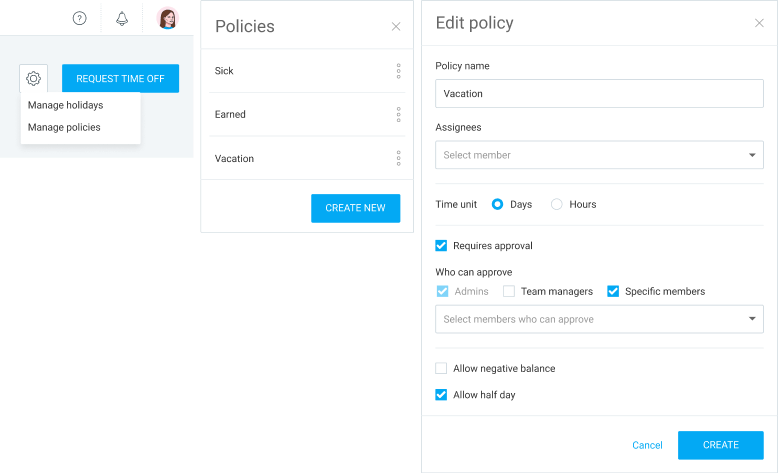Enable Team managers approval checkbox
The image size is (778, 473).
click(509, 291)
